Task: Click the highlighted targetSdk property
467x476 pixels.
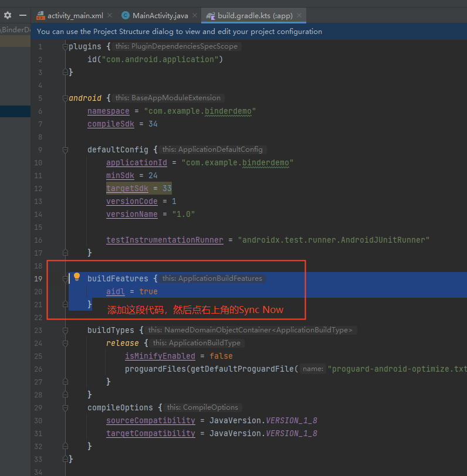Action: click(127, 188)
